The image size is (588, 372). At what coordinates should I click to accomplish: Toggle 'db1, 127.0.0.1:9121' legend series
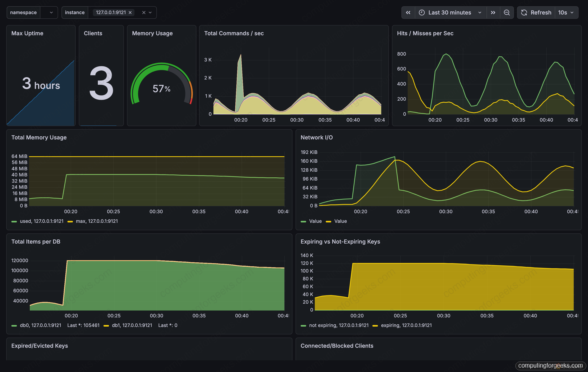click(132, 325)
